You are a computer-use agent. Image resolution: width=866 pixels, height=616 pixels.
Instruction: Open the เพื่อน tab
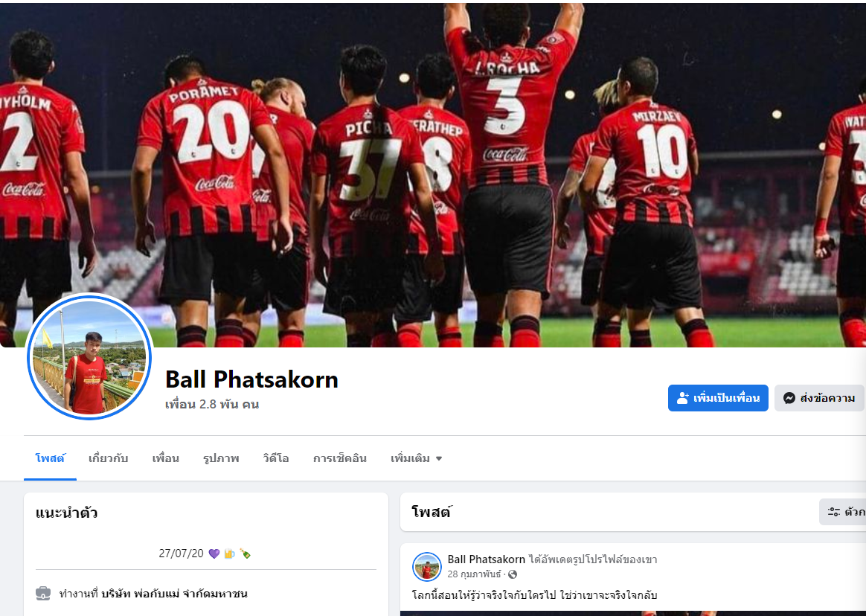click(166, 458)
